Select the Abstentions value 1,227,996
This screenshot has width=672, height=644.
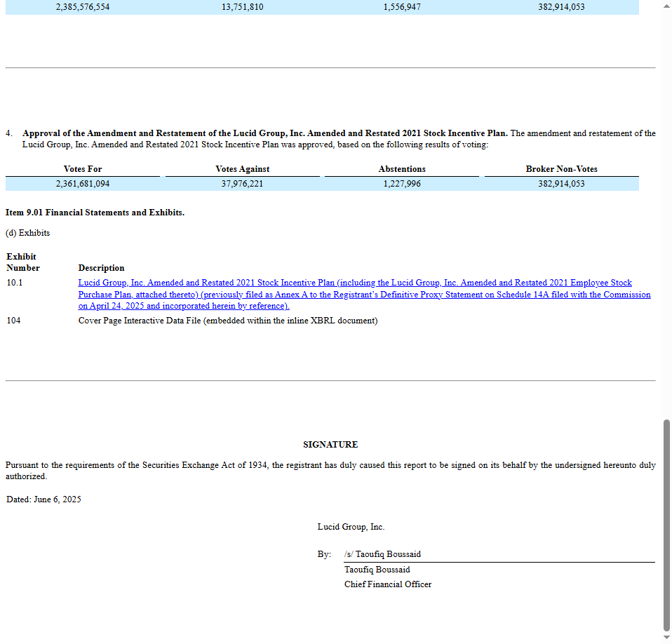[x=402, y=184]
